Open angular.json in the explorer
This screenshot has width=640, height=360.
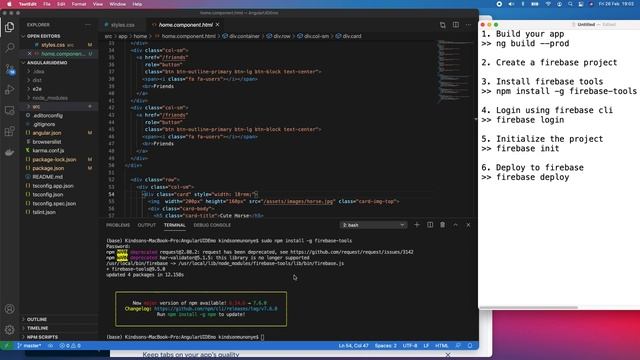click(47, 133)
